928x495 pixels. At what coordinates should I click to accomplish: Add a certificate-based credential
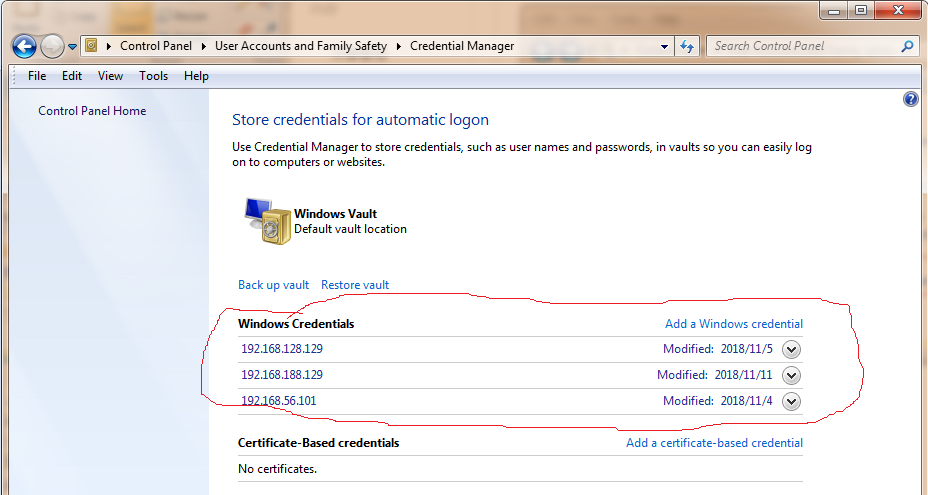pyautogui.click(x=714, y=443)
